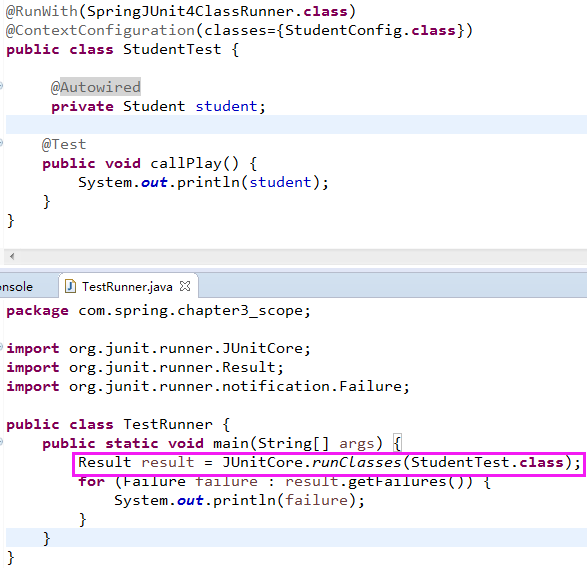Image resolution: width=587 pixels, height=568 pixels.
Task: Click the callPlay method name
Action: pos(186,163)
